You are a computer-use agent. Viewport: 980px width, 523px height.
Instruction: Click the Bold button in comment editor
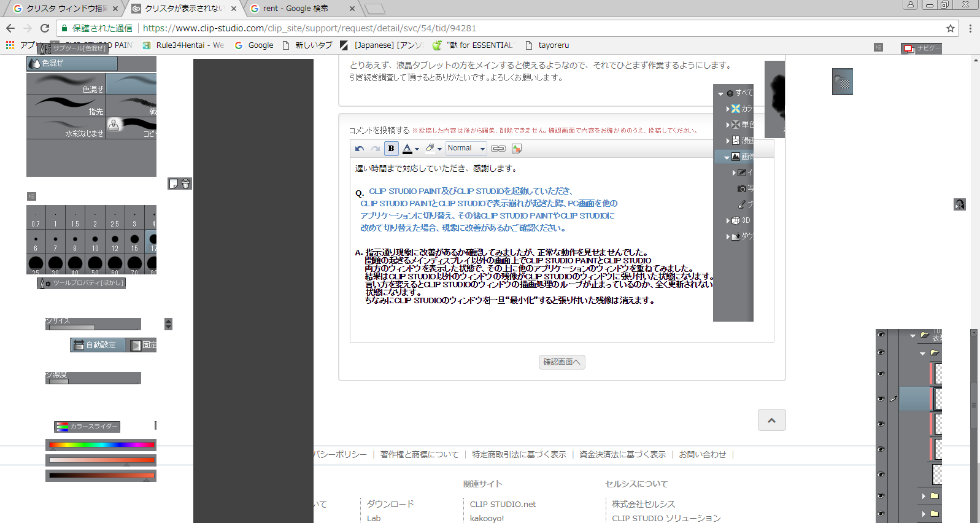coord(391,149)
